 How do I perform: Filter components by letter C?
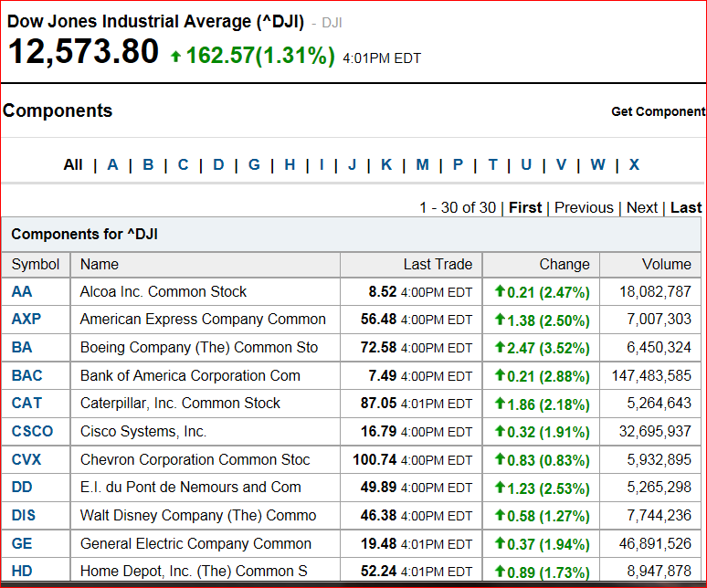point(183,164)
